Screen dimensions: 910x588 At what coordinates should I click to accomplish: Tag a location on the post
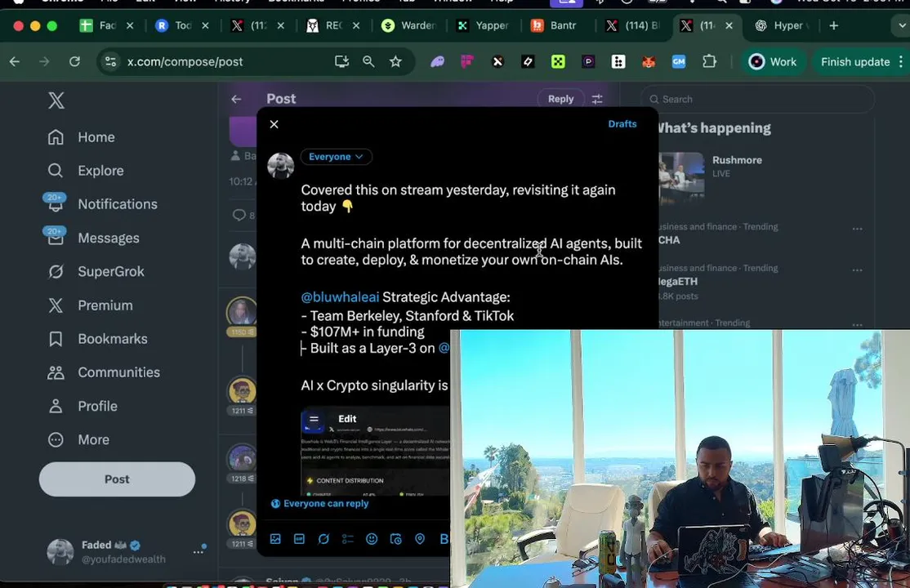(x=420, y=539)
